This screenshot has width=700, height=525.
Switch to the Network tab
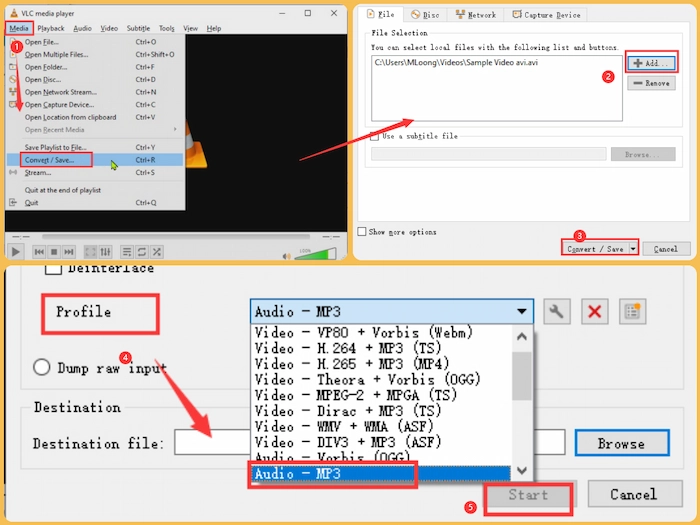[x=476, y=15]
